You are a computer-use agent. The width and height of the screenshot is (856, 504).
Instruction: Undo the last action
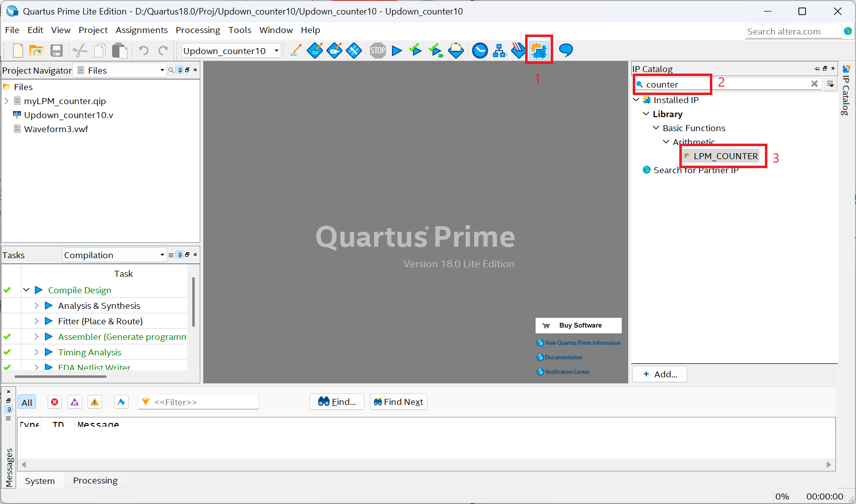point(144,51)
